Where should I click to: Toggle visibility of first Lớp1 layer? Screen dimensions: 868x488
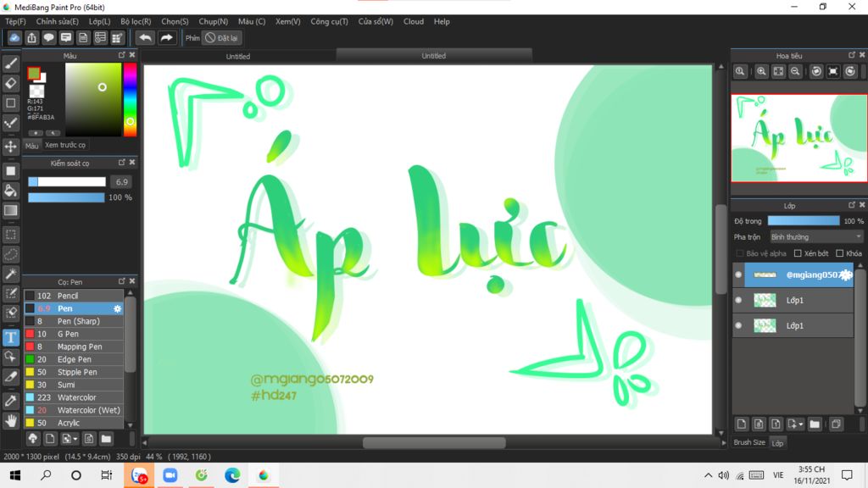click(738, 301)
